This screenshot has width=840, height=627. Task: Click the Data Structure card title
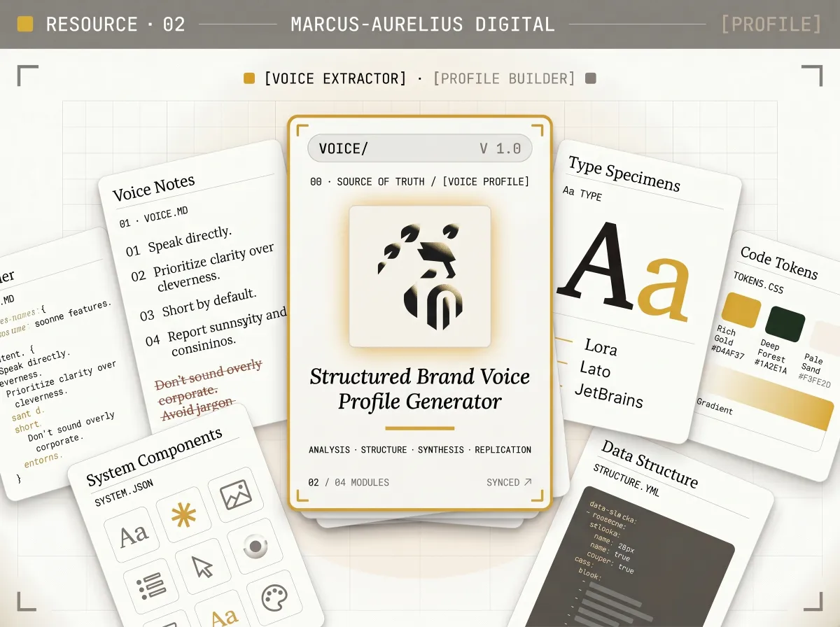coord(650,463)
